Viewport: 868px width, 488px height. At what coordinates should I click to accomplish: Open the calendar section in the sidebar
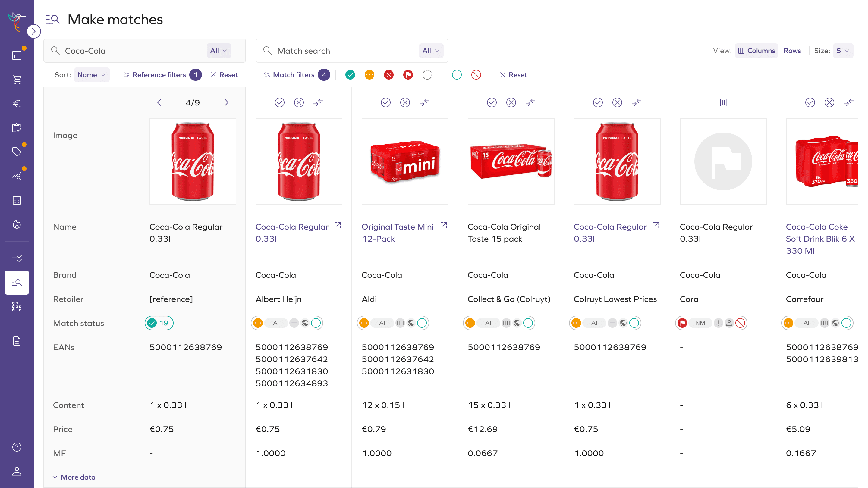click(x=17, y=200)
